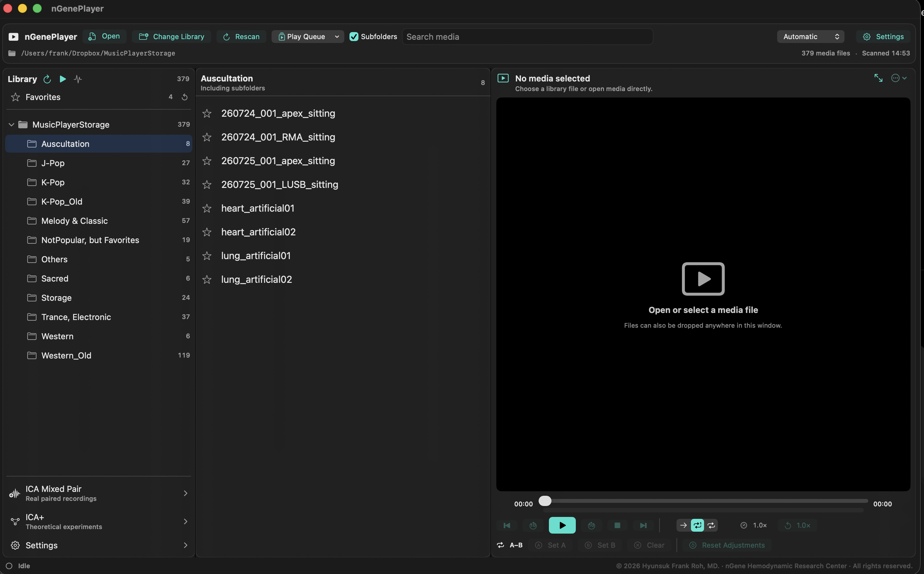Viewport: 924px width, 574px height.
Task: Expand the sidebar Settings section
Action: pos(99,545)
